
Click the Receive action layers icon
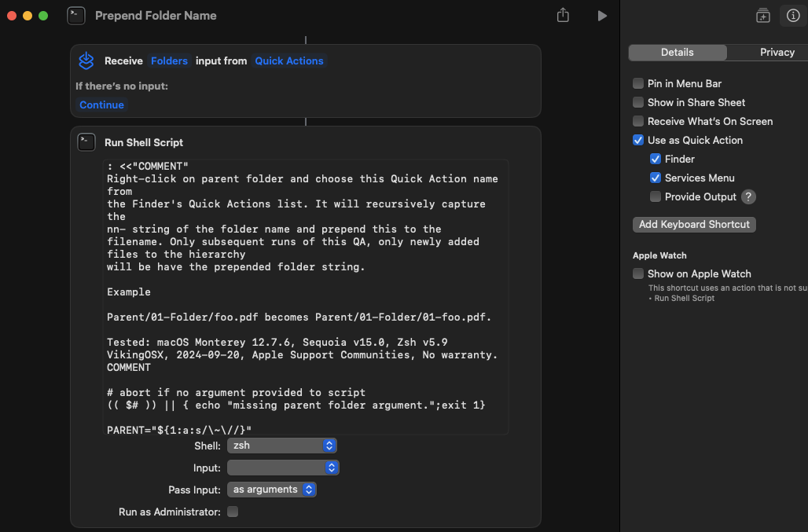point(86,61)
